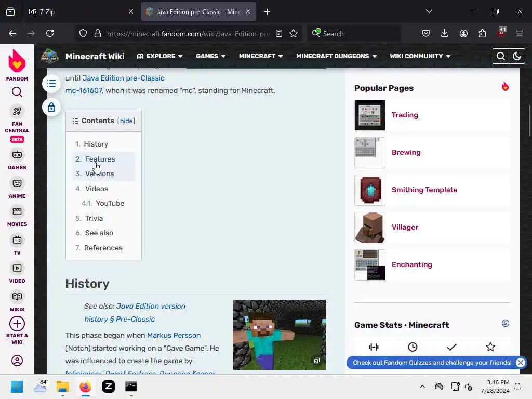Click the checkmark icon in Game Stats

[x=451, y=347]
